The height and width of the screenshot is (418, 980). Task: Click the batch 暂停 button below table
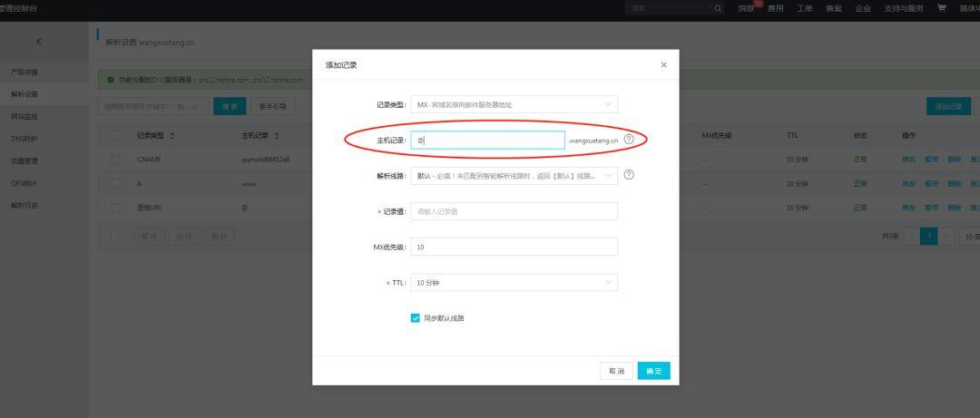tap(149, 236)
